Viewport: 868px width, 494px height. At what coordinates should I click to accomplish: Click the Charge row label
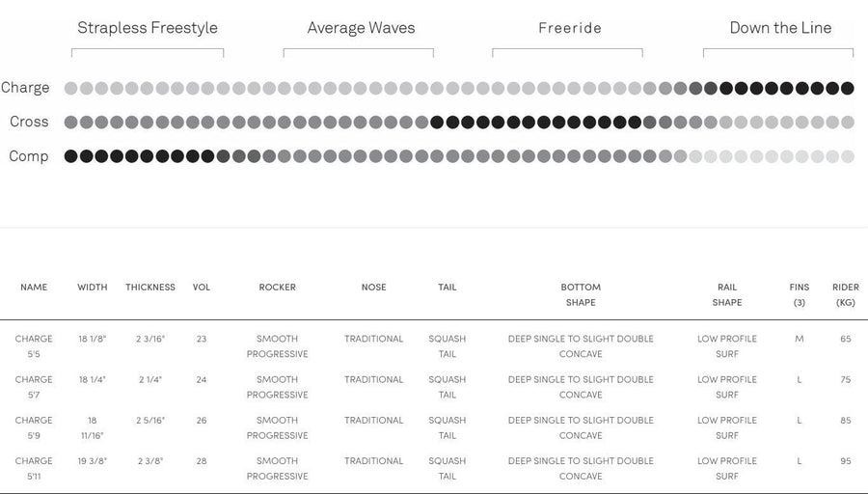[x=25, y=88]
